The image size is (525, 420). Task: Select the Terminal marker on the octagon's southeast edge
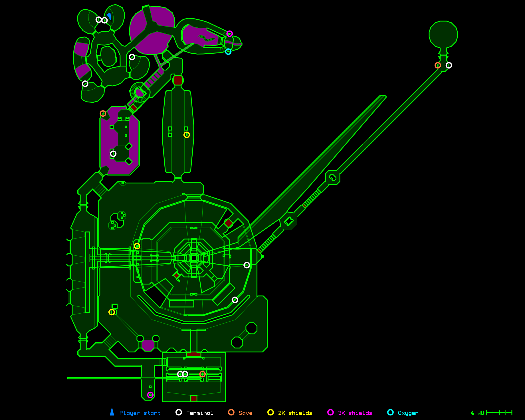pyautogui.click(x=235, y=300)
